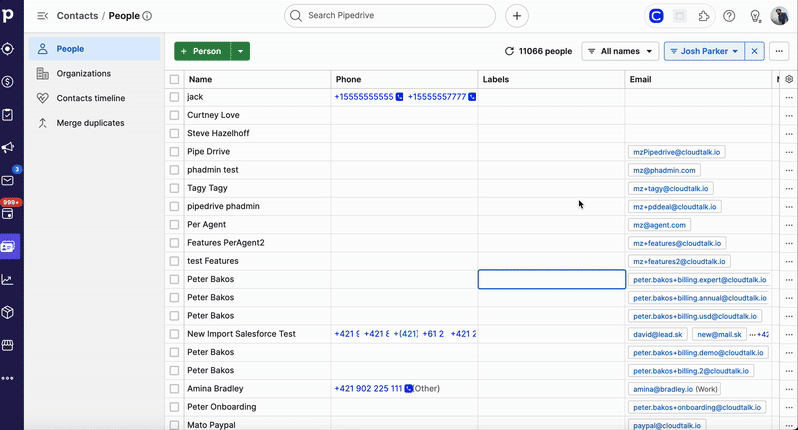Open the All names filter dropdown

click(x=620, y=51)
